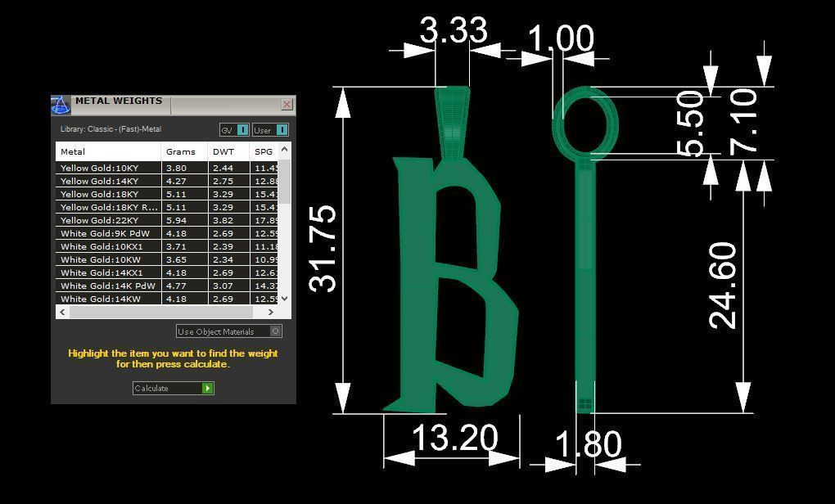Click the 3.80 grams value for 10KY

click(x=176, y=168)
